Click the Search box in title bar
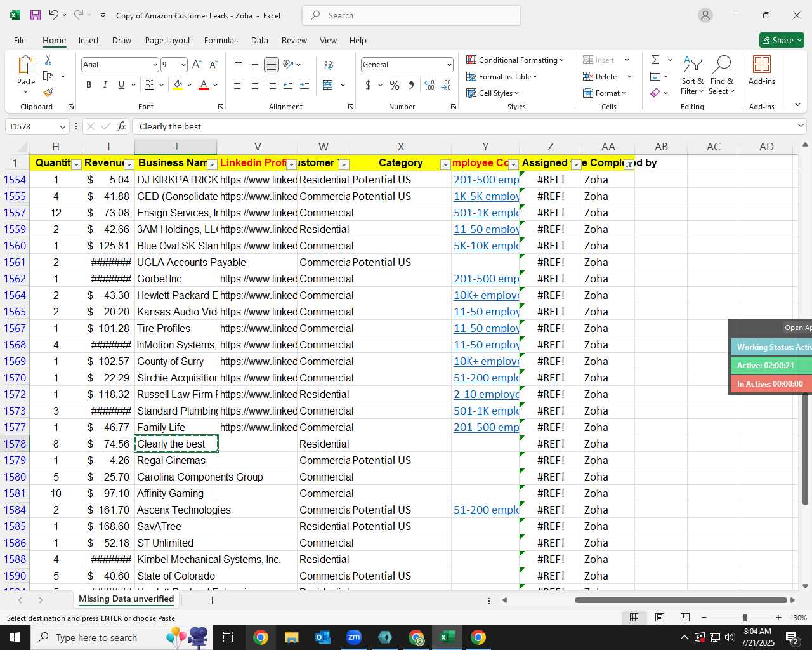 pos(411,15)
